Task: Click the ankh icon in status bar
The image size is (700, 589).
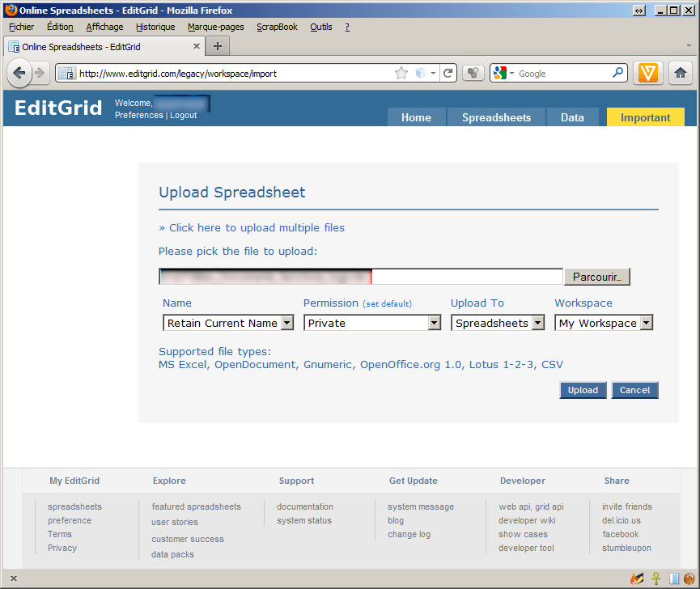Action: (x=655, y=578)
